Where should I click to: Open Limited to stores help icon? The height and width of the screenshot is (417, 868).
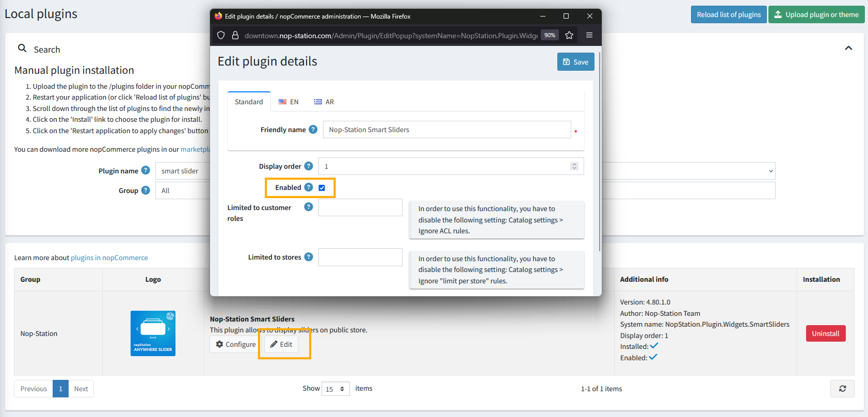point(309,257)
